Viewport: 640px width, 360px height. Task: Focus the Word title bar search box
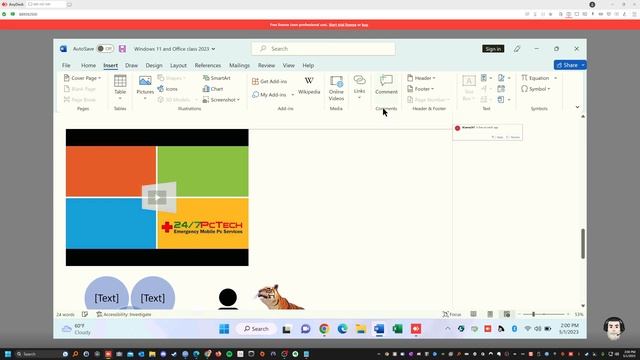pos(323,49)
